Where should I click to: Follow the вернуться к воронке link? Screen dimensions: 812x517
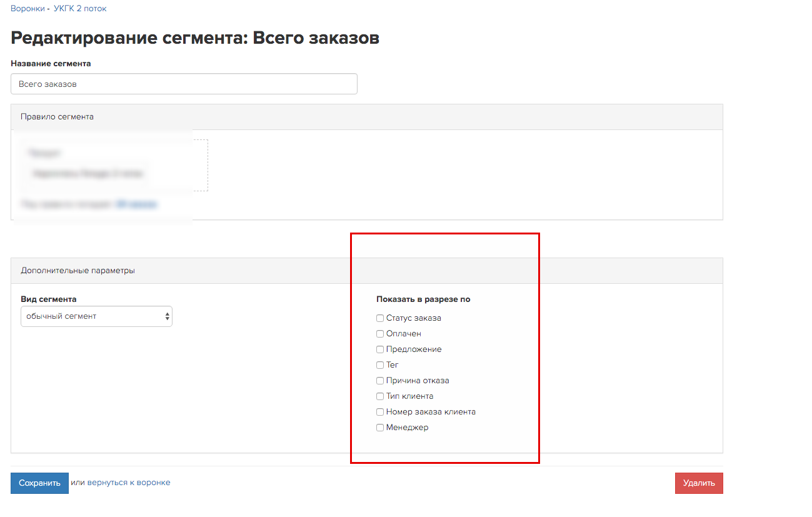coord(129,483)
